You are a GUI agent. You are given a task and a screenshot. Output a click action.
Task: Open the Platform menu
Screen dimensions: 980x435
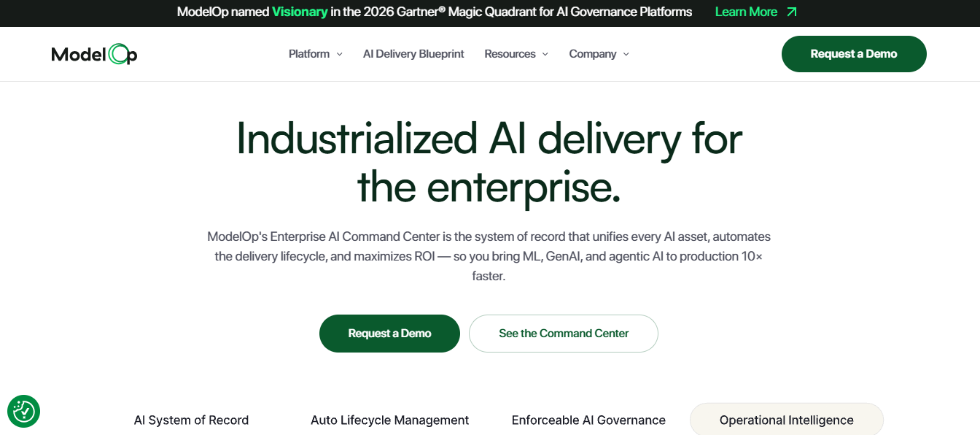pos(316,54)
